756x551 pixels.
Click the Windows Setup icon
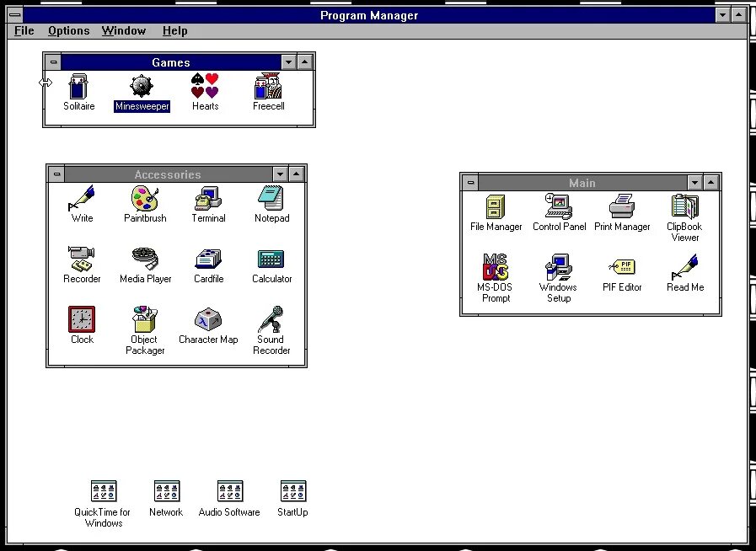[559, 267]
